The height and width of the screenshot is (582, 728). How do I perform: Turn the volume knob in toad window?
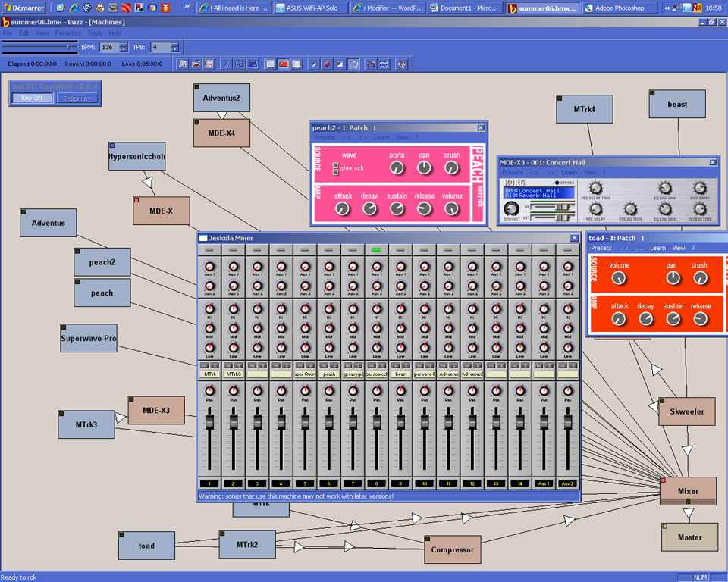coord(619,278)
